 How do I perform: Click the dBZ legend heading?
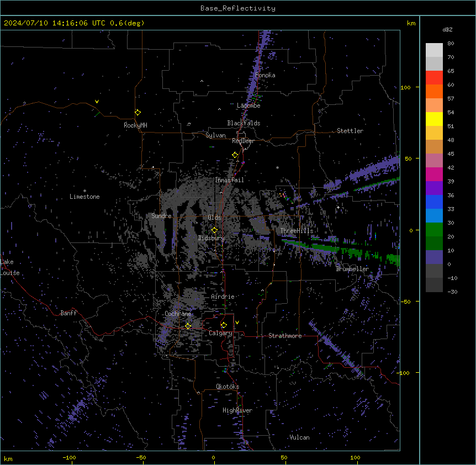click(447, 29)
